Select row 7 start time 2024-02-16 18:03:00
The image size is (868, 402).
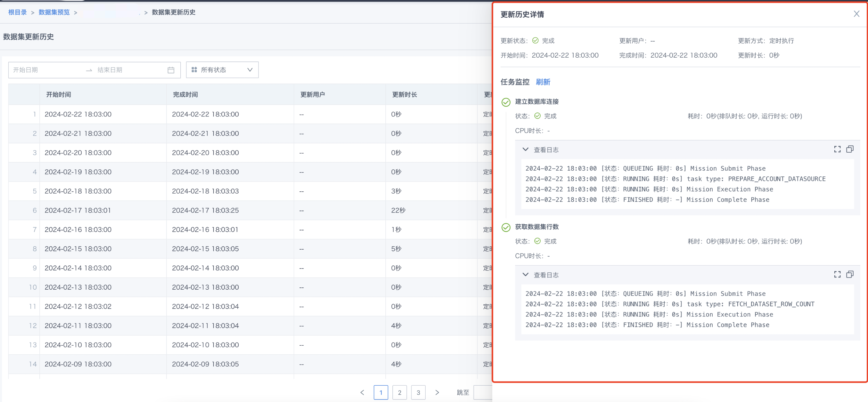point(78,229)
